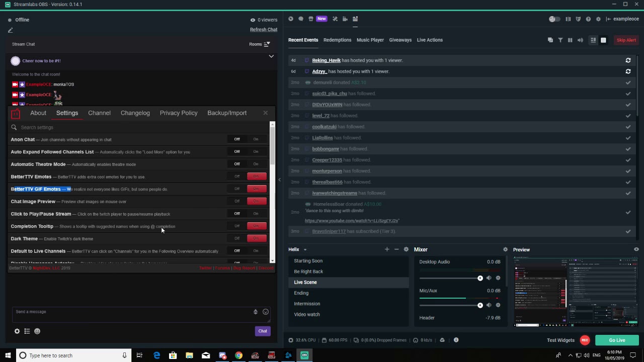Switch to the Studio camera icon
Viewport: 644px width, 362px height.
(x=345, y=19)
